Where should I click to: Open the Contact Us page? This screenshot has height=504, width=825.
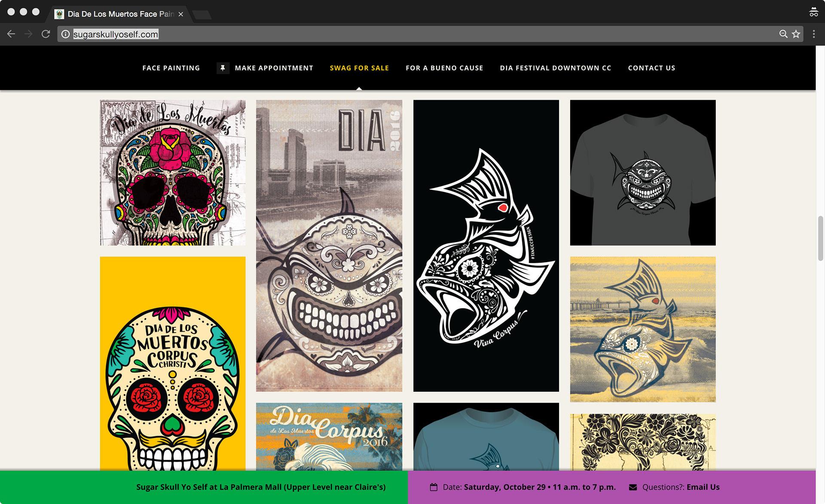[651, 68]
